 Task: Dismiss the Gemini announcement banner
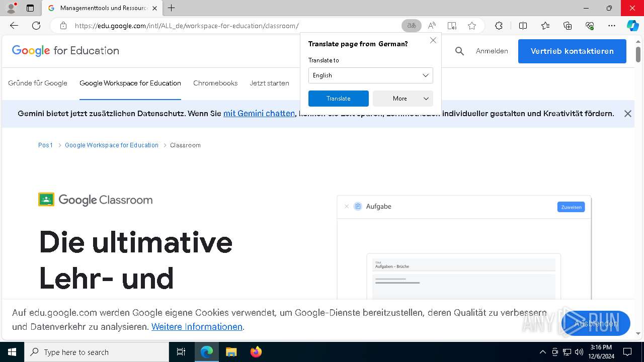pos(628,114)
